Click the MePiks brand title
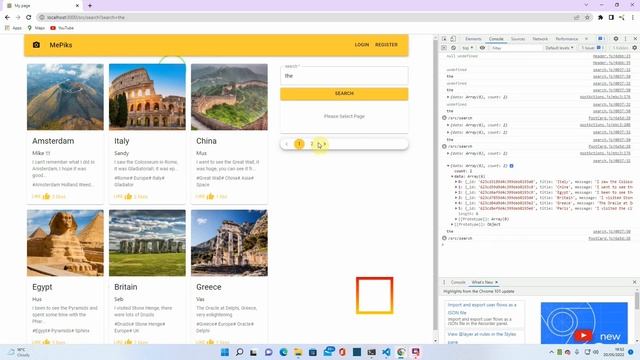 [x=61, y=45]
